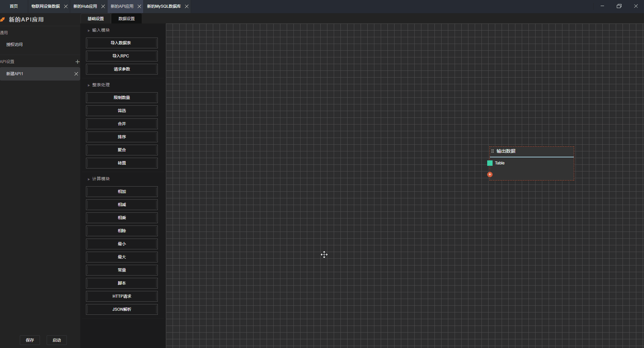
Task: Grab the 输出数据 node drag handle
Action: click(x=493, y=151)
